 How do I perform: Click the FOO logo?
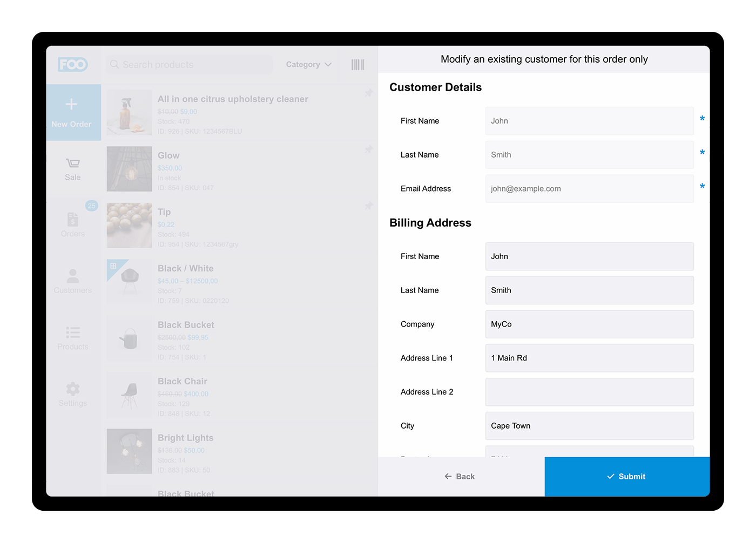73,64
